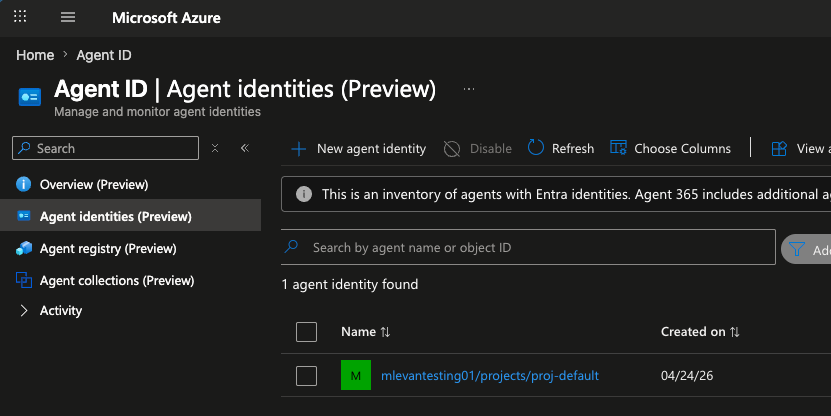This screenshot has width=831, height=416.
Task: Click the Agent collections icon
Action: click(x=24, y=280)
